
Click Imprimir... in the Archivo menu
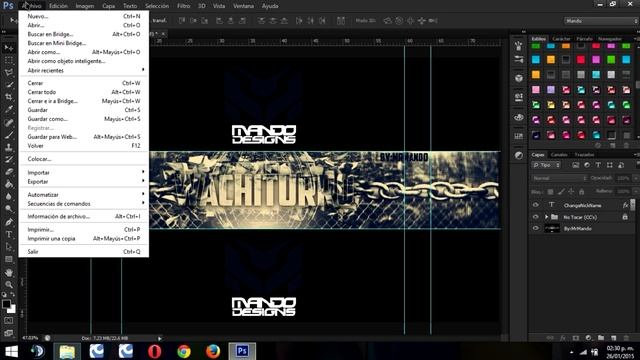84,229
